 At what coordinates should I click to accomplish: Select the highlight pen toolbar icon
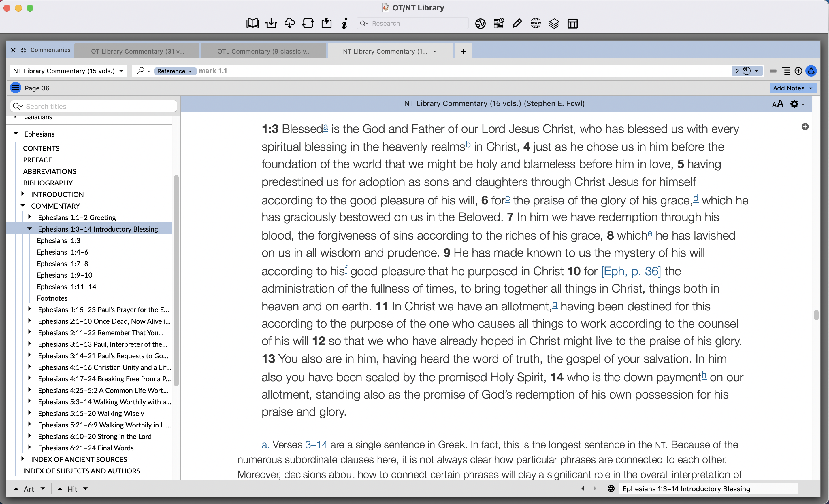(517, 23)
